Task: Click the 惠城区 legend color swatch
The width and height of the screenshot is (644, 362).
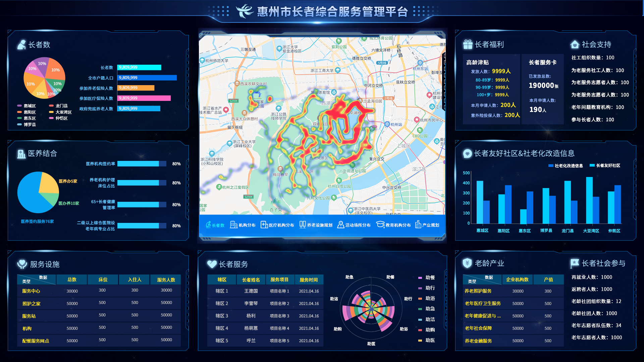Action: (x=19, y=106)
